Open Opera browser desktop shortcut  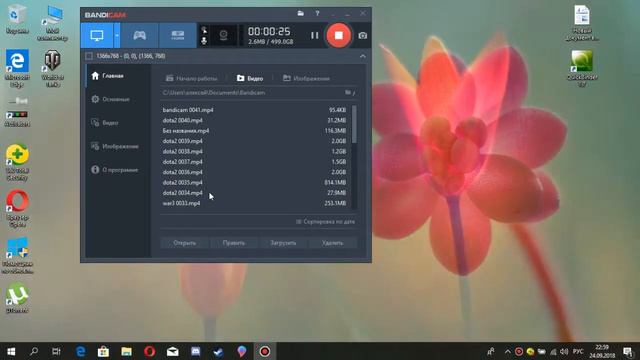click(x=17, y=209)
